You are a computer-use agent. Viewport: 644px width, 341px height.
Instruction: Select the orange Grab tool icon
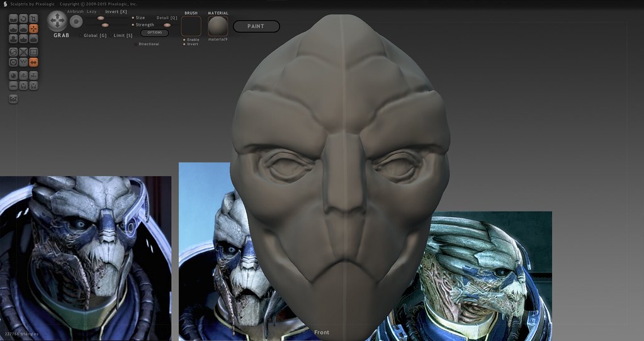33,29
